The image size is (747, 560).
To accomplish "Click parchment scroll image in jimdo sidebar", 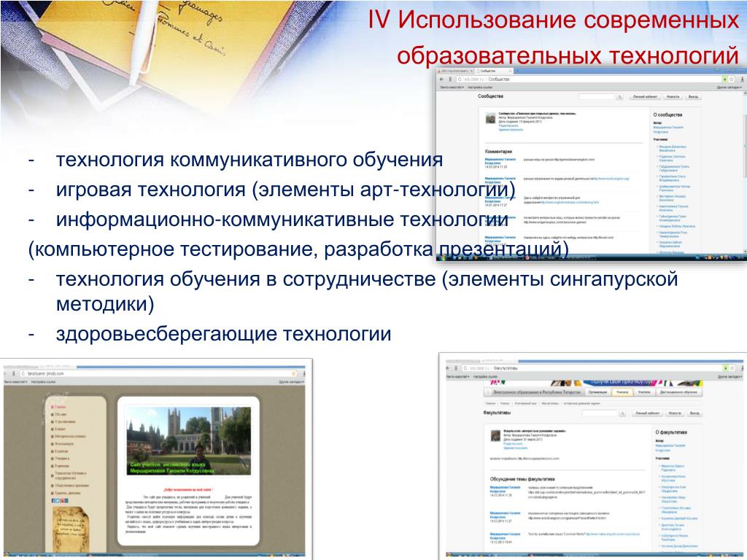I will pos(71,529).
